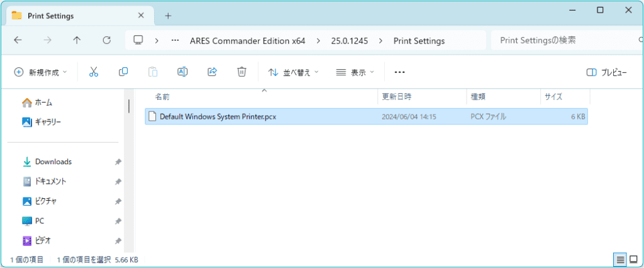Switch to large thumbnails view icon
644x268 pixels.
pyautogui.click(x=633, y=260)
